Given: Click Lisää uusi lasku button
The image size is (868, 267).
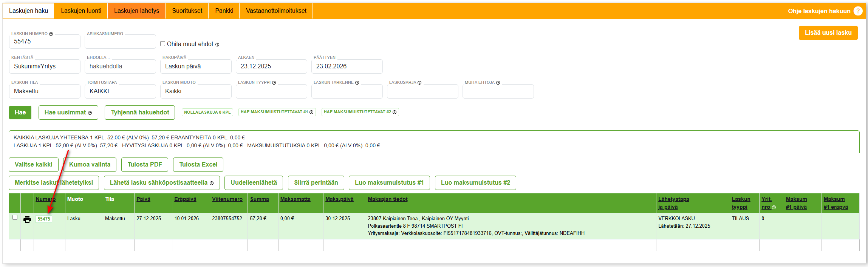Looking at the screenshot, I should coord(828,33).
